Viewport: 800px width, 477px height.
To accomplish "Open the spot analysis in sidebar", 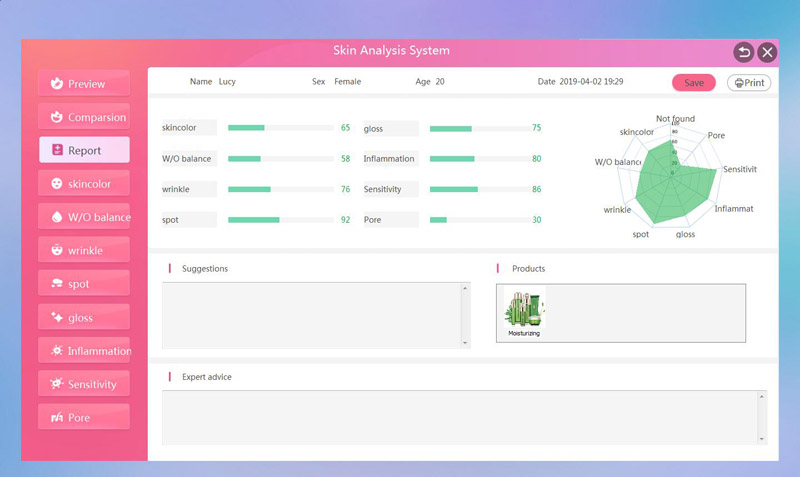I will 84,284.
